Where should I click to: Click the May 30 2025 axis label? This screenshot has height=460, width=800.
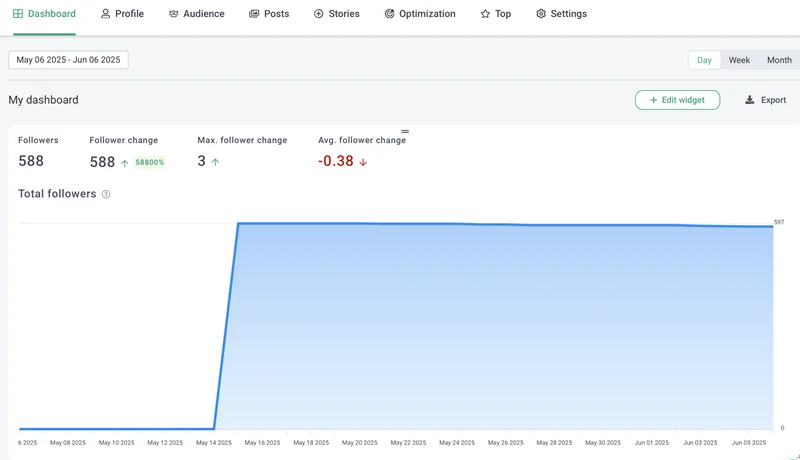pos(603,443)
